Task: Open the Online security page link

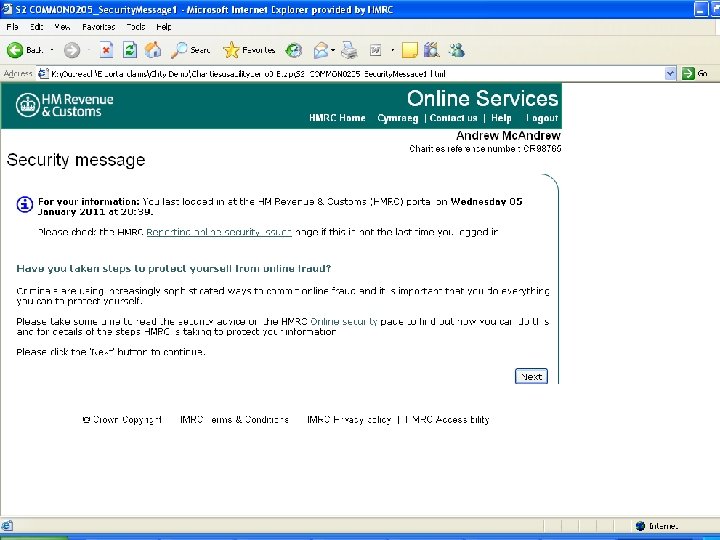Action: [344, 321]
